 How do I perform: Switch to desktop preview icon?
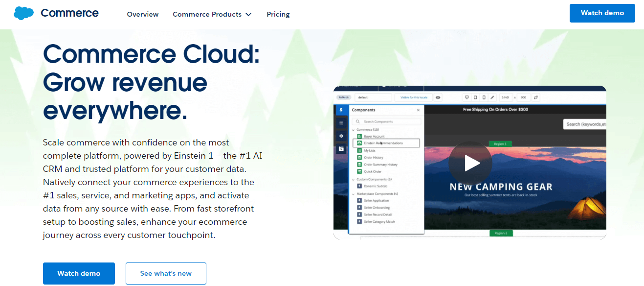coord(466,97)
